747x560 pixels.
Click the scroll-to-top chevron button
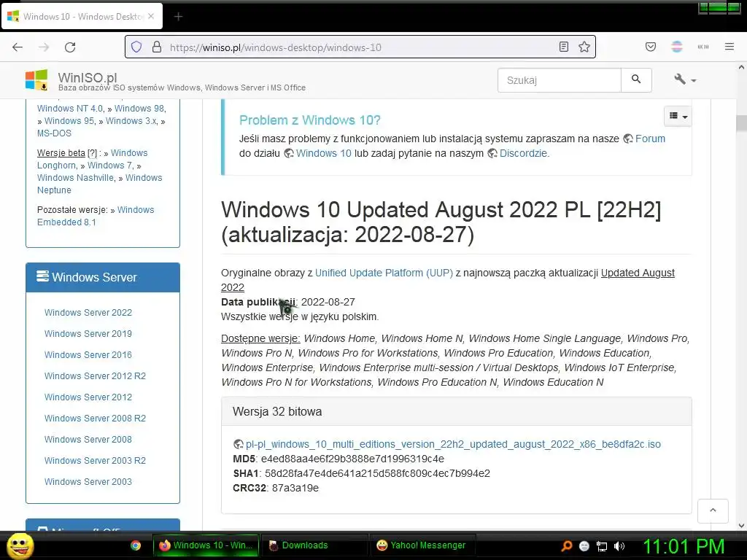pyautogui.click(x=713, y=510)
